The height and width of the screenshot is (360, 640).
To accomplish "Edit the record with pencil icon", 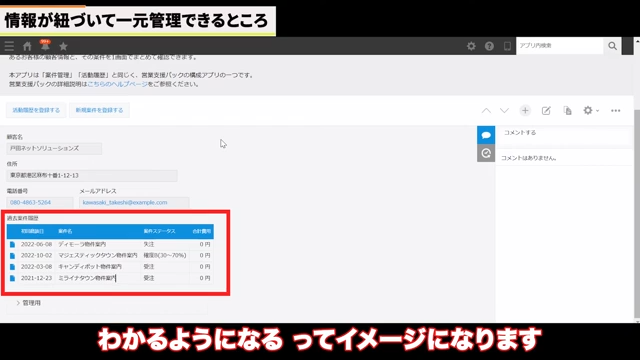I will (x=546, y=111).
